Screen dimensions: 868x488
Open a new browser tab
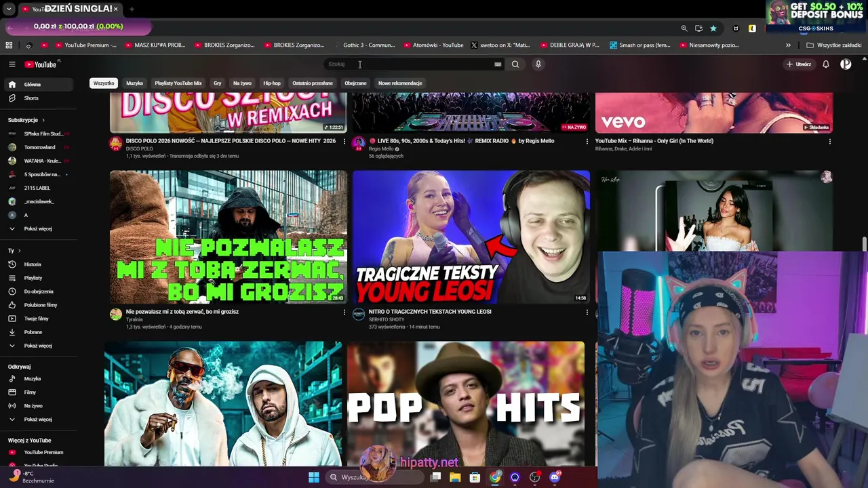click(x=132, y=9)
